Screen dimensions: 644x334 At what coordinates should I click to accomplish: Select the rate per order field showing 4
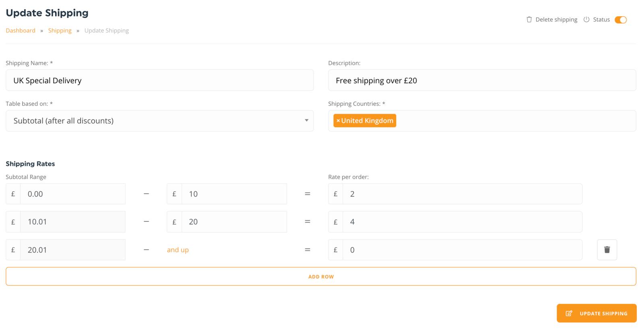462,222
